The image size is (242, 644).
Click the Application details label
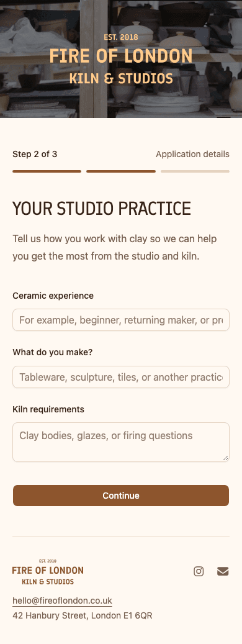192,155
